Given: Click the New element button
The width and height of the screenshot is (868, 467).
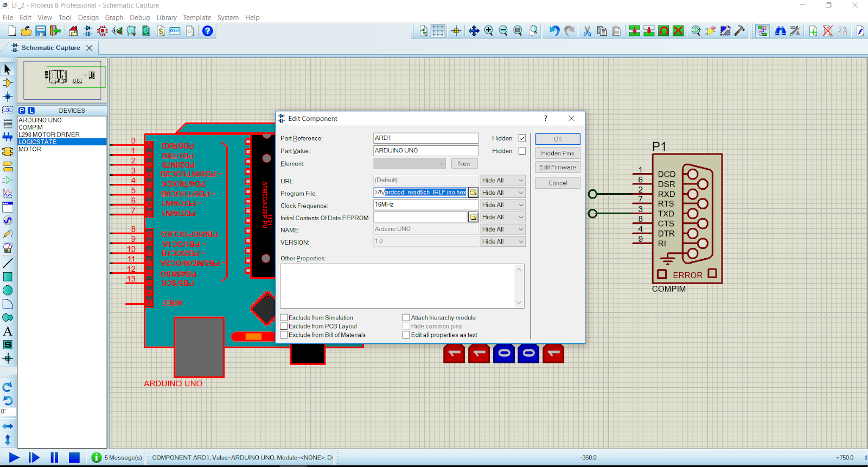Looking at the screenshot, I should (x=464, y=163).
